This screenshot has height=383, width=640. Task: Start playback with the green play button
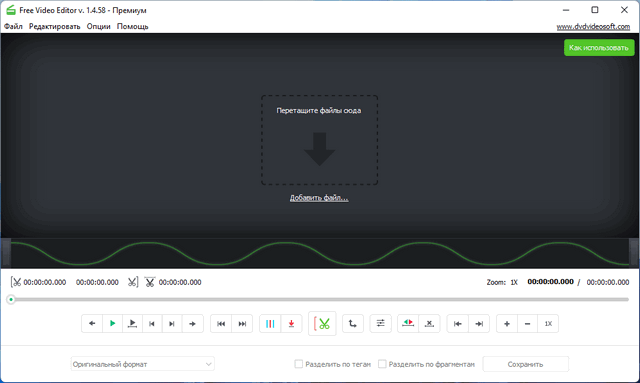[112, 323]
